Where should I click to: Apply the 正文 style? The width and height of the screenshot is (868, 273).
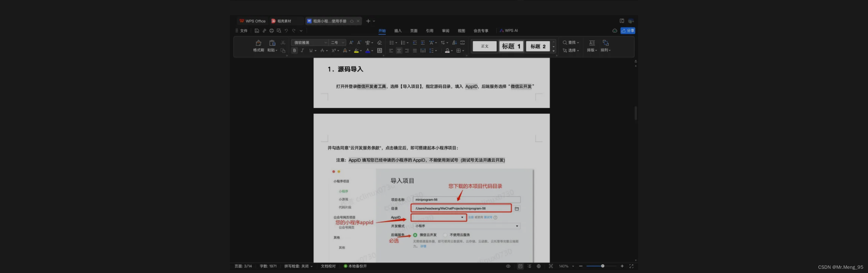[485, 46]
